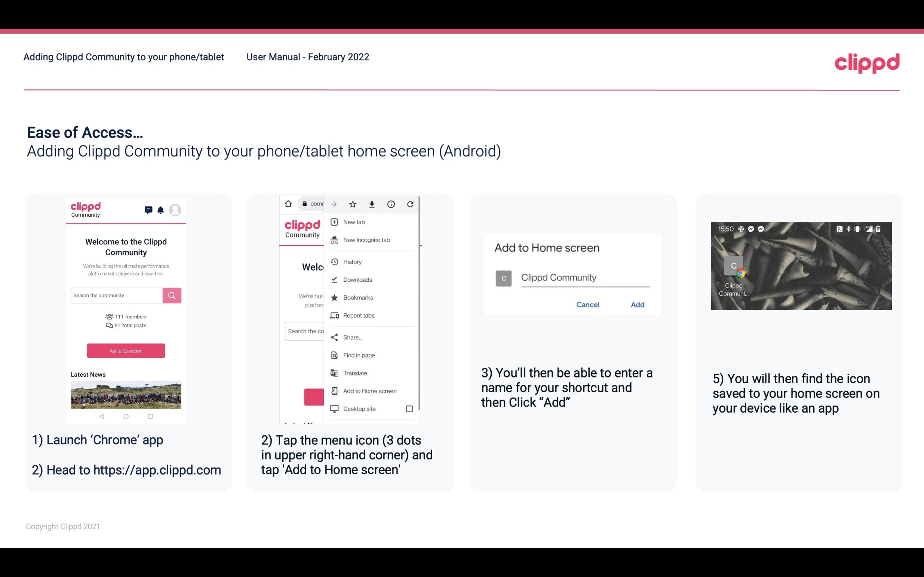Click the user profile avatar icon
The height and width of the screenshot is (577, 924).
(176, 209)
